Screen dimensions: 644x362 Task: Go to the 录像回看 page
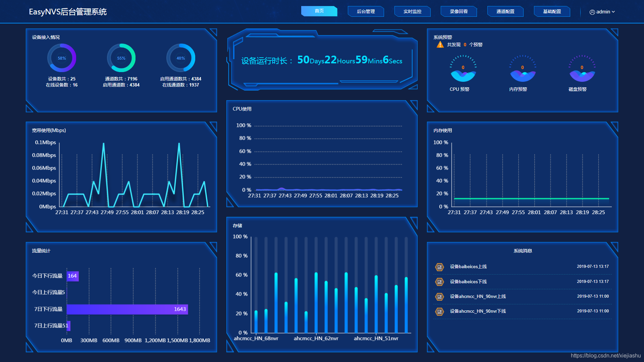click(x=459, y=11)
